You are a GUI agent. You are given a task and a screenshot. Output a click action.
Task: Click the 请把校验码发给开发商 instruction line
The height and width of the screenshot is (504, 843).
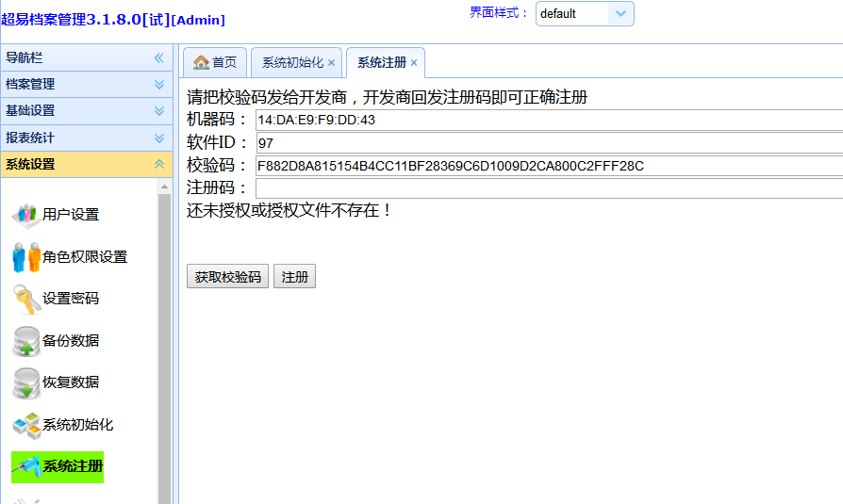pyautogui.click(x=388, y=97)
